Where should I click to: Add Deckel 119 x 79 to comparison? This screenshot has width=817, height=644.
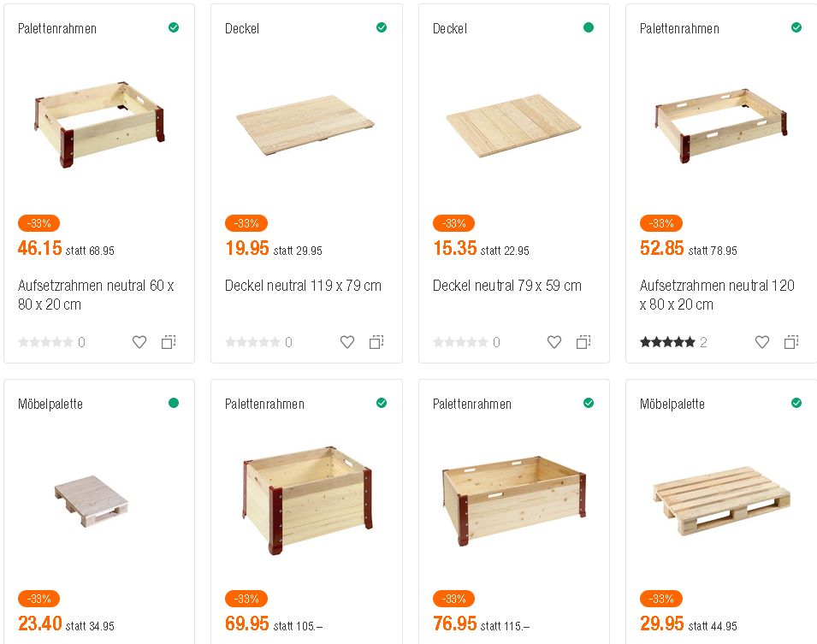point(376,342)
